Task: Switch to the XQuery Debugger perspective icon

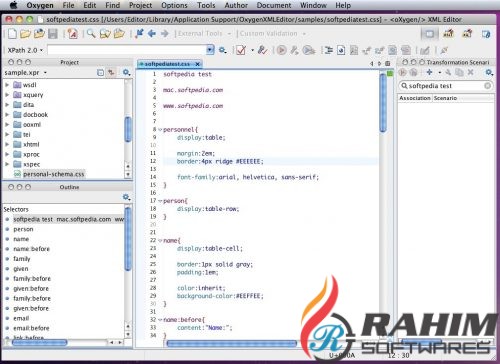Action: (467, 34)
